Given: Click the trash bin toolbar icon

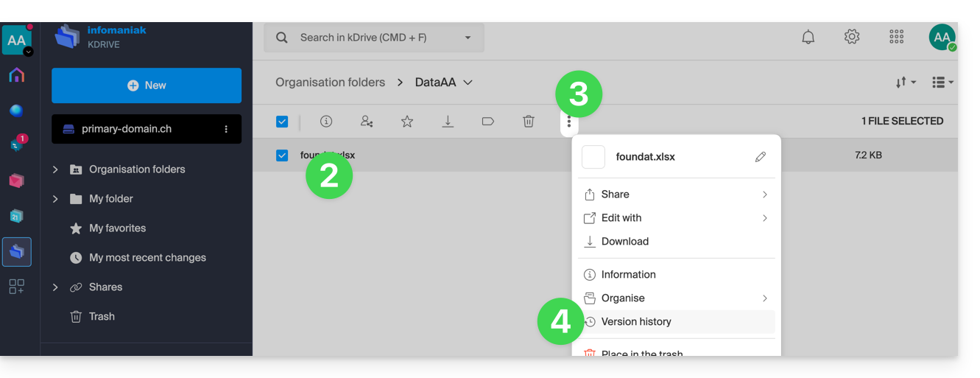Looking at the screenshot, I should coord(529,122).
